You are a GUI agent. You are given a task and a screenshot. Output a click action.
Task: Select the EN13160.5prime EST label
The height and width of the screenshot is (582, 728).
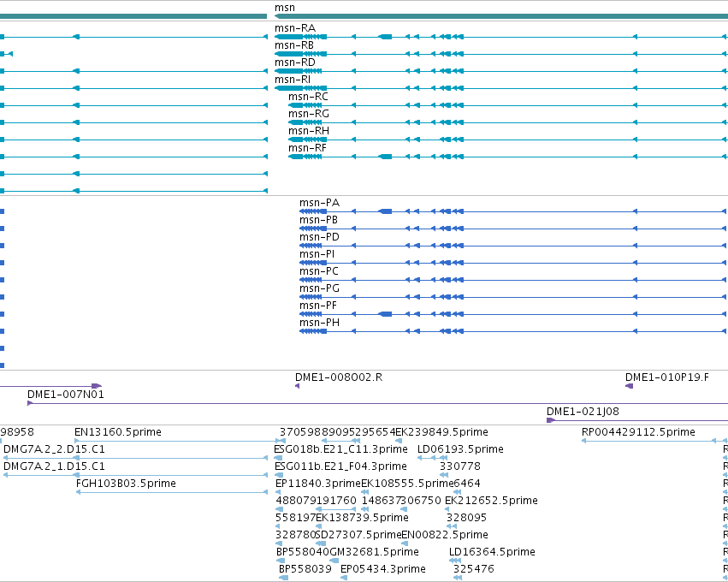pyautogui.click(x=118, y=432)
